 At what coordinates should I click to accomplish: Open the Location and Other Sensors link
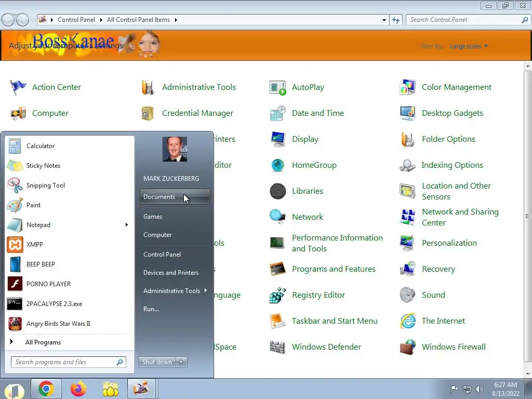(x=456, y=191)
